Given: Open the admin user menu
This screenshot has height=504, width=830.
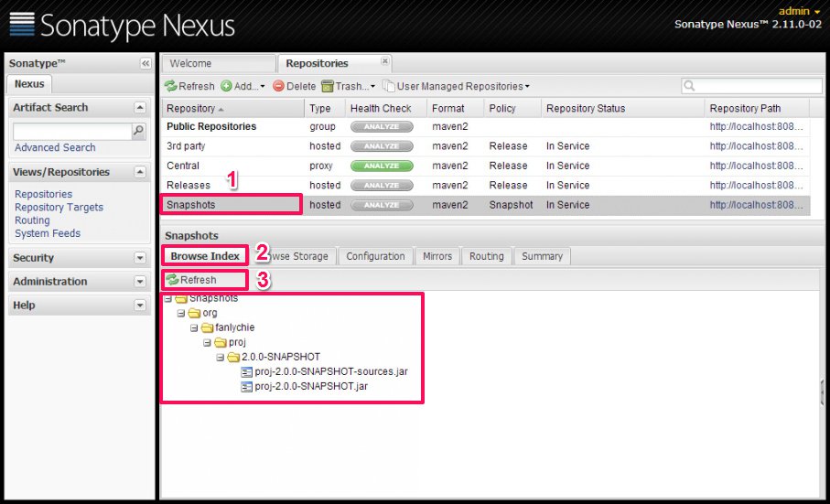Looking at the screenshot, I should [x=799, y=11].
